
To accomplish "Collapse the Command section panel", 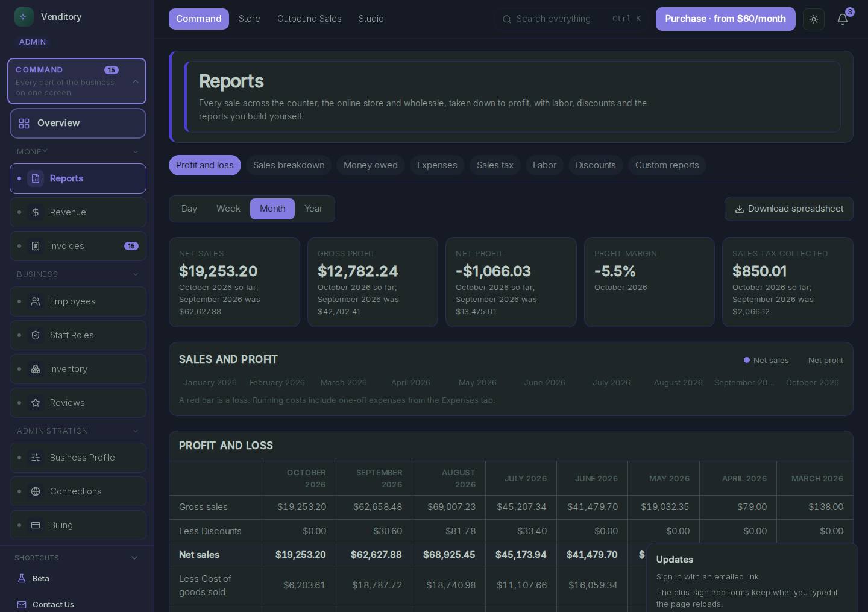I will [136, 81].
